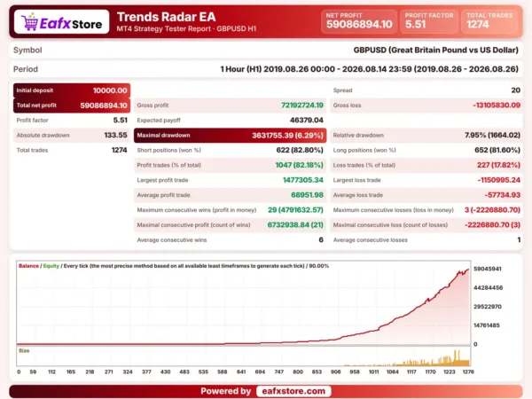Click the Eafx Store shopping cart logo icon
The height and width of the screenshot is (399, 532).
click(x=30, y=21)
